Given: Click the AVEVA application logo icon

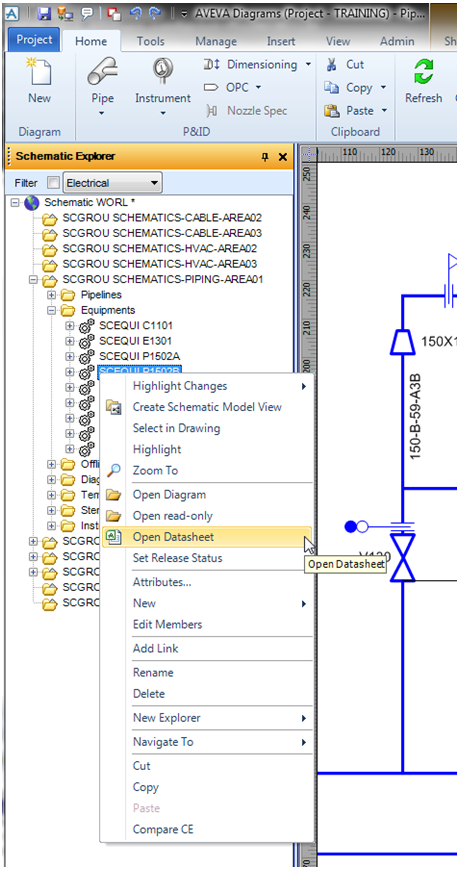Looking at the screenshot, I should [x=13, y=14].
